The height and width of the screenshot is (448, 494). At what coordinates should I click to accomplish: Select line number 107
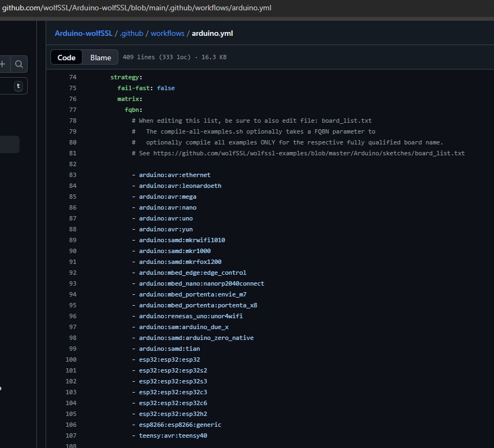(71, 436)
